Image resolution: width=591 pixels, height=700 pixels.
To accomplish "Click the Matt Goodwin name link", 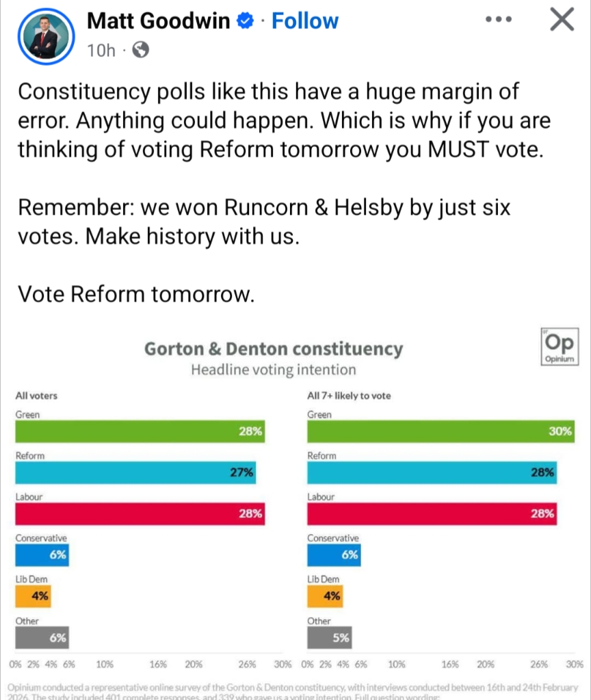I will click(158, 21).
